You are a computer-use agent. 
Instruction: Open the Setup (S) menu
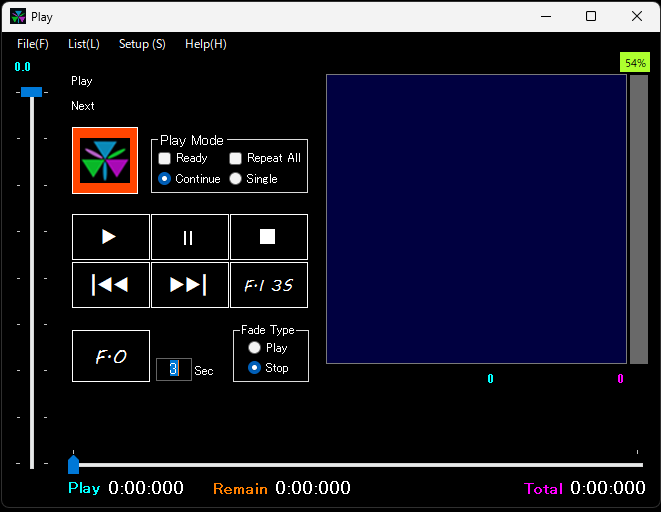pyautogui.click(x=142, y=44)
